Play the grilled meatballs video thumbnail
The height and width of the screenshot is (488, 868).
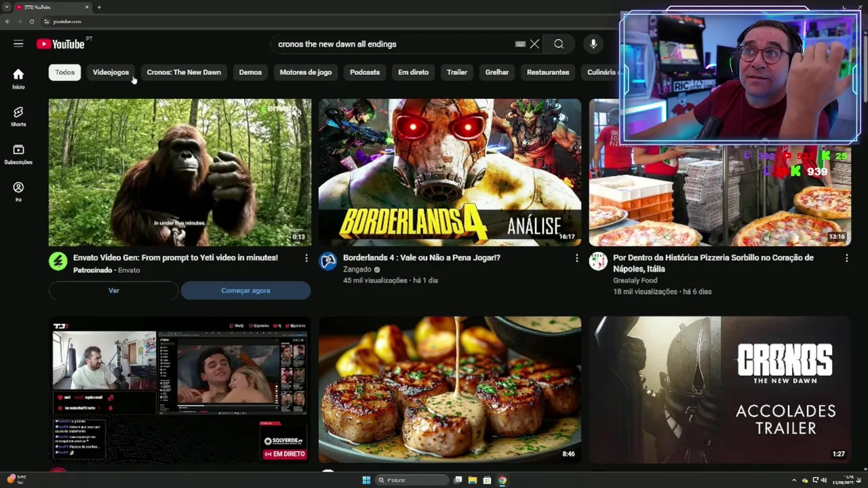click(x=450, y=390)
